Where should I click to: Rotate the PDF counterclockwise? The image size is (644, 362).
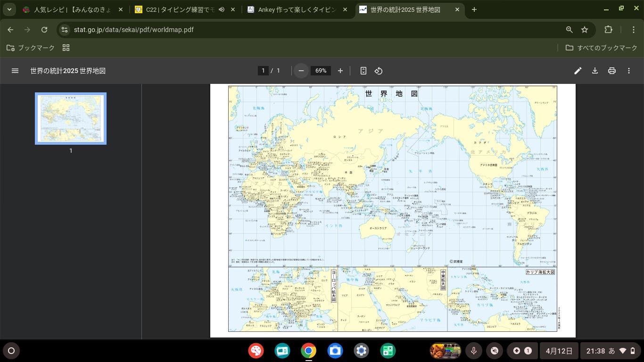[x=378, y=71]
